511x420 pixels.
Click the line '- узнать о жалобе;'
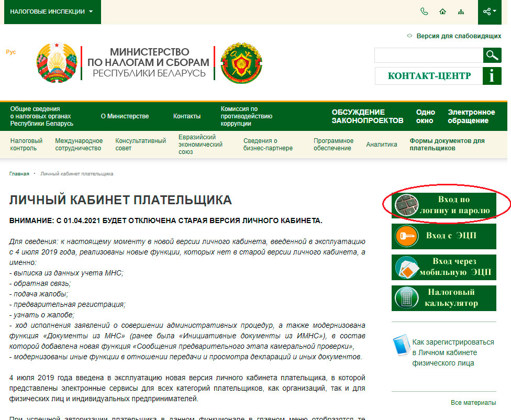42,315
